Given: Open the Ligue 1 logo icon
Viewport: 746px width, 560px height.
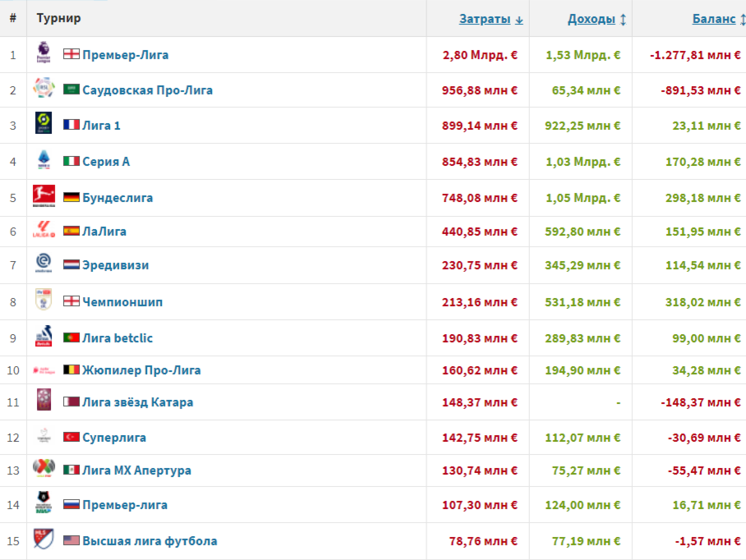Looking at the screenshot, I should tap(44, 123).
